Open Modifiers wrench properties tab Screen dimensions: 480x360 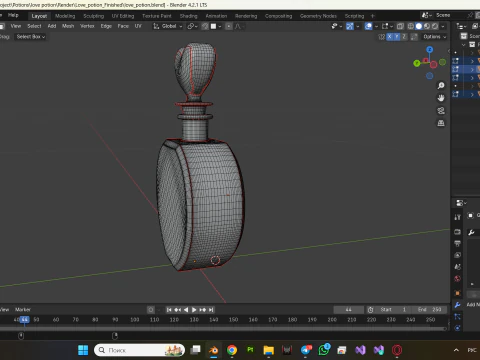(x=457, y=305)
